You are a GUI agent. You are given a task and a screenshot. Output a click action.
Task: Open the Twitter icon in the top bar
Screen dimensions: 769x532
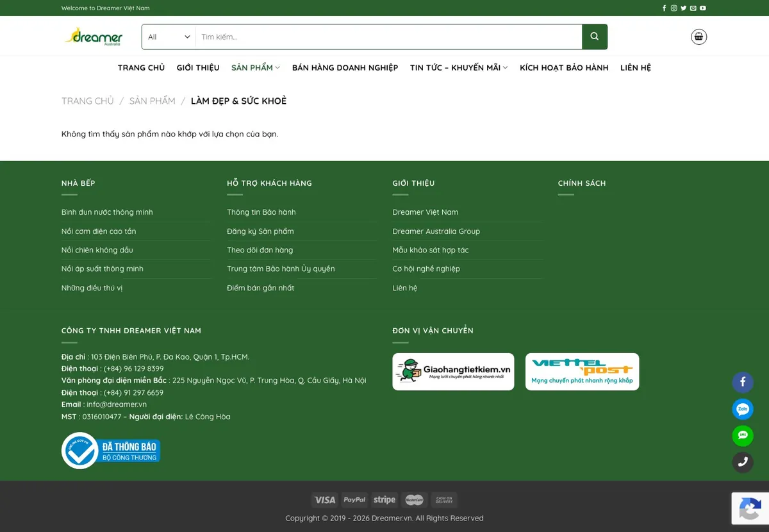pos(684,8)
